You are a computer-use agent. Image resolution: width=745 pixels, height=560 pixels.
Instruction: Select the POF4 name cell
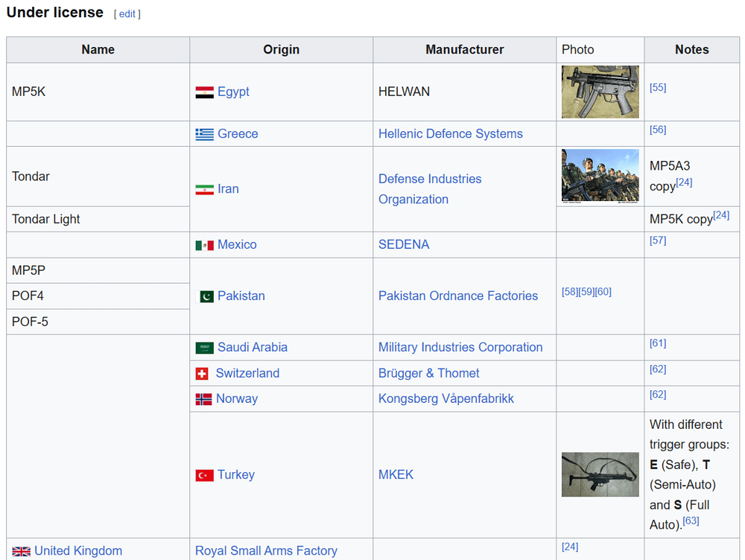[x=98, y=296]
